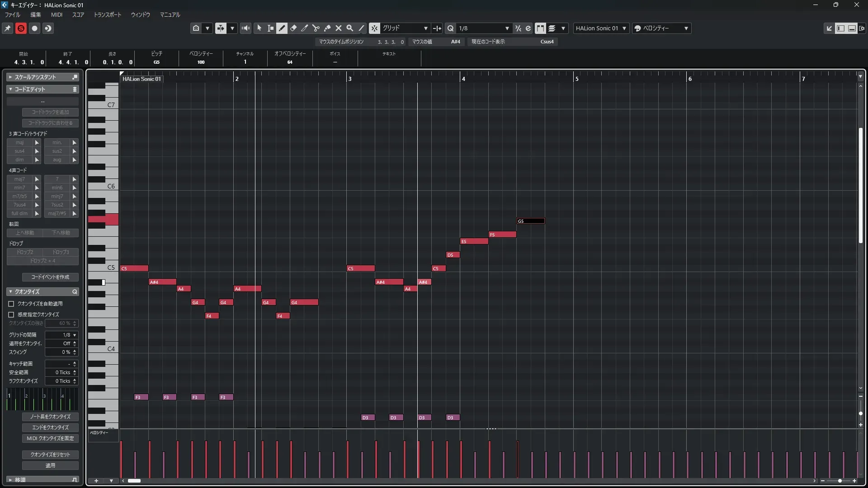The height and width of the screenshot is (488, 868).
Task: Enable クオンタイズを自動適用 checkbox
Action: (11, 304)
